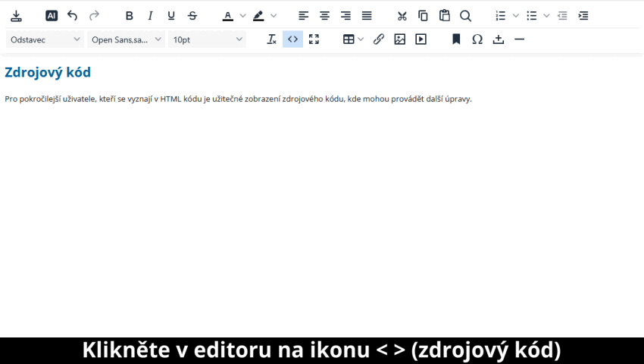644x364 pixels.
Task: Toggle bold formatting
Action: 130,16
